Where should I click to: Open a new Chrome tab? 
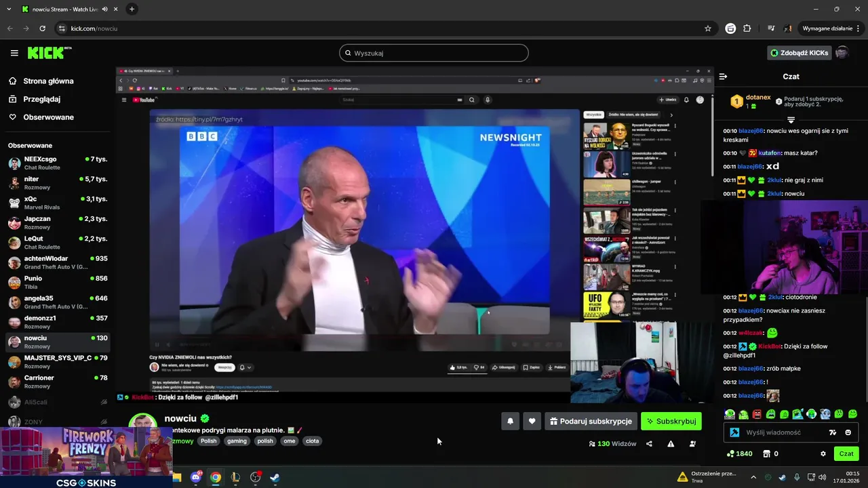pos(132,9)
